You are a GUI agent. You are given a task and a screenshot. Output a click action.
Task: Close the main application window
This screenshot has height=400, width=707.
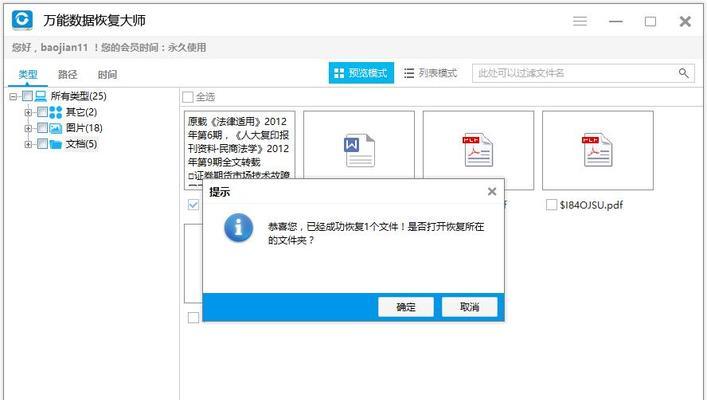click(x=685, y=21)
